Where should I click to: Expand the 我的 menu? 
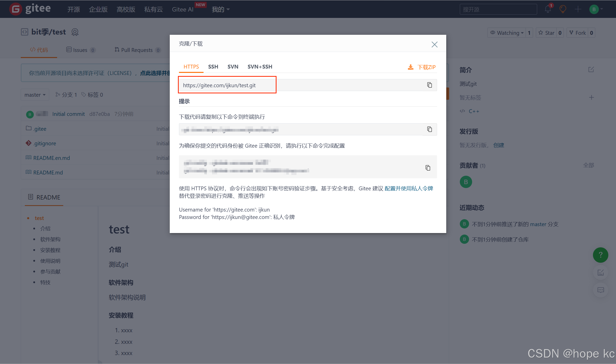coord(220,9)
